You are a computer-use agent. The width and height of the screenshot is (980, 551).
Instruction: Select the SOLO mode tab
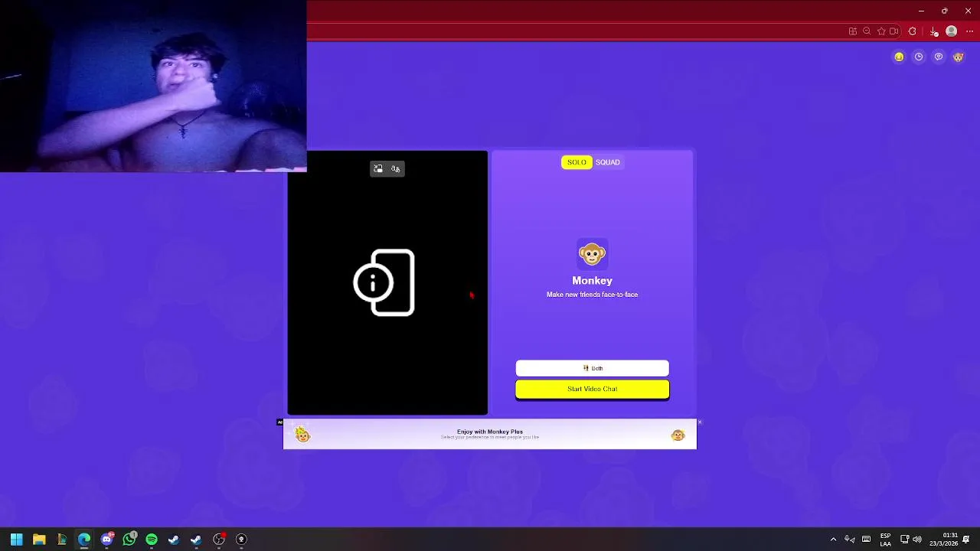(x=577, y=162)
